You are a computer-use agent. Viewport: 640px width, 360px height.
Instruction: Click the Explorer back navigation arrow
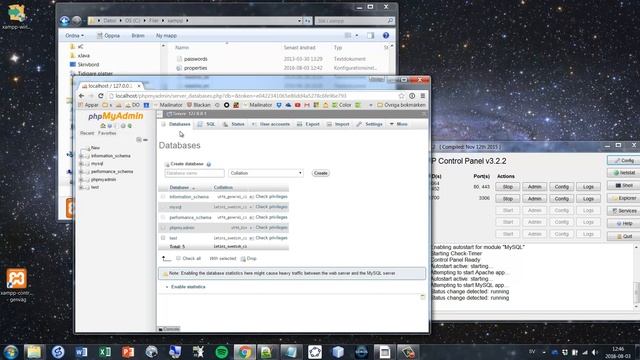click(64, 20)
